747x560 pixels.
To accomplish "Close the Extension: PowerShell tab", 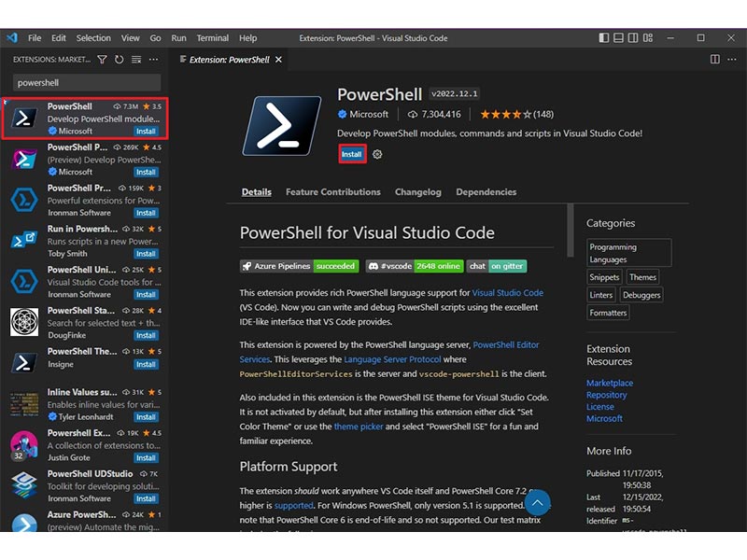I will 278,60.
